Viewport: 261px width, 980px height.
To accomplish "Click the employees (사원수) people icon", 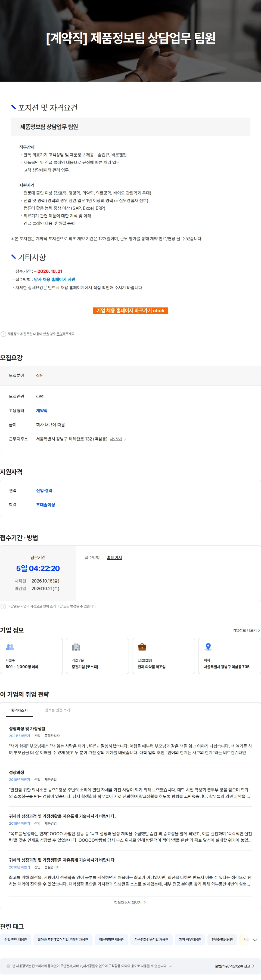I will [x=10, y=647].
